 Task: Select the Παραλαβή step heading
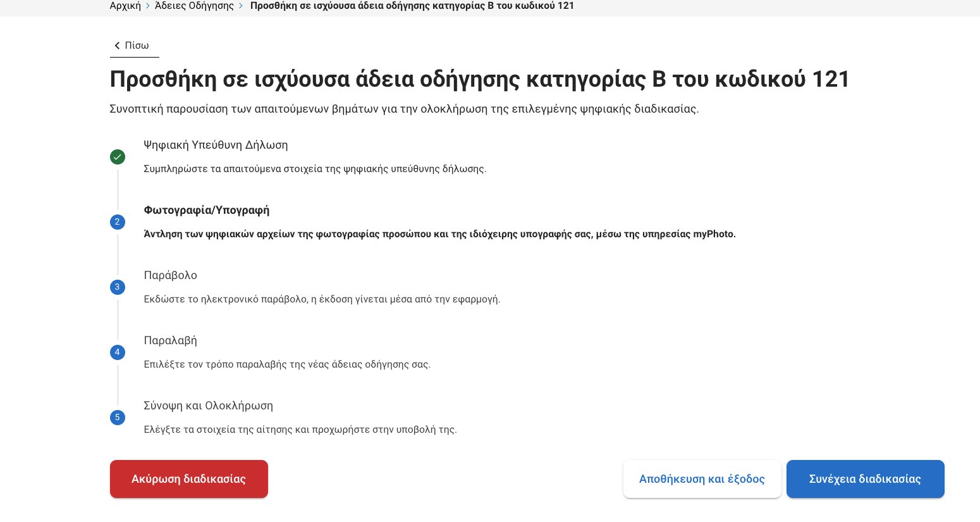tap(170, 340)
